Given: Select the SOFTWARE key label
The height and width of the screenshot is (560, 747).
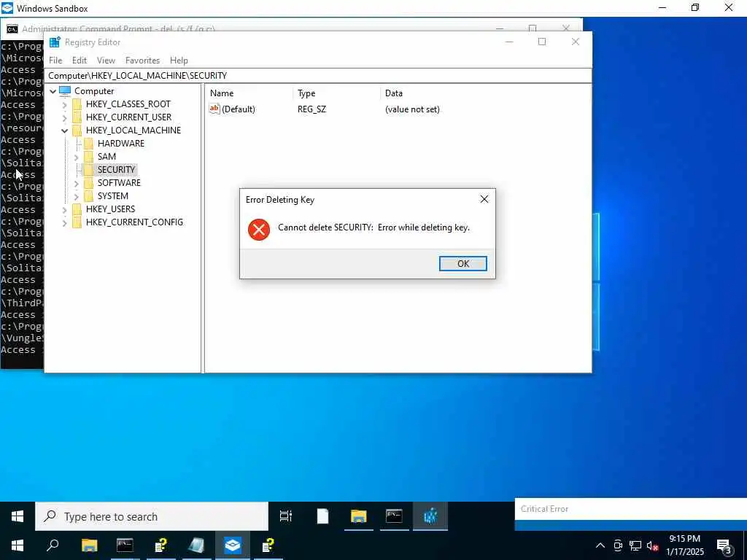Looking at the screenshot, I should click(x=119, y=182).
